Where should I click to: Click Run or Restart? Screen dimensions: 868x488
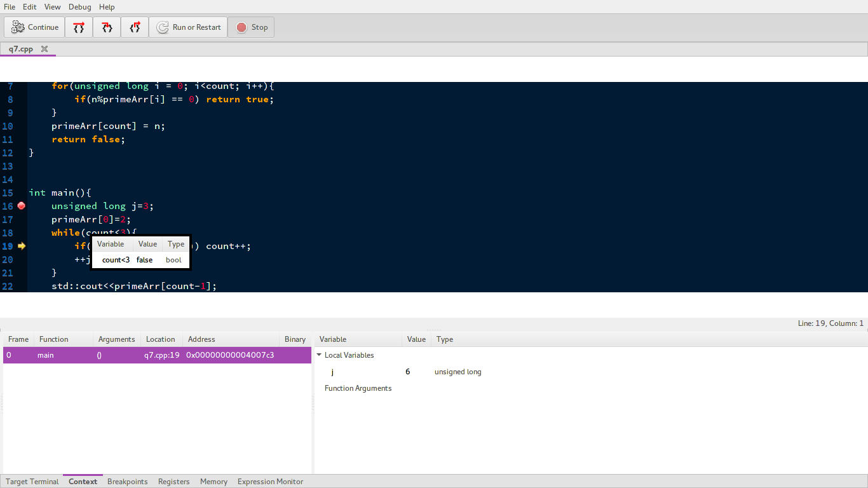[188, 27]
